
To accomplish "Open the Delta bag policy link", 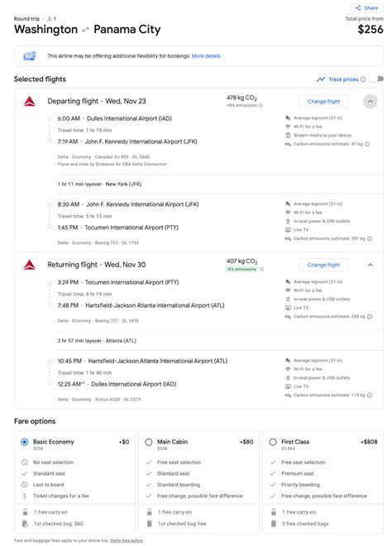I will coord(127,540).
